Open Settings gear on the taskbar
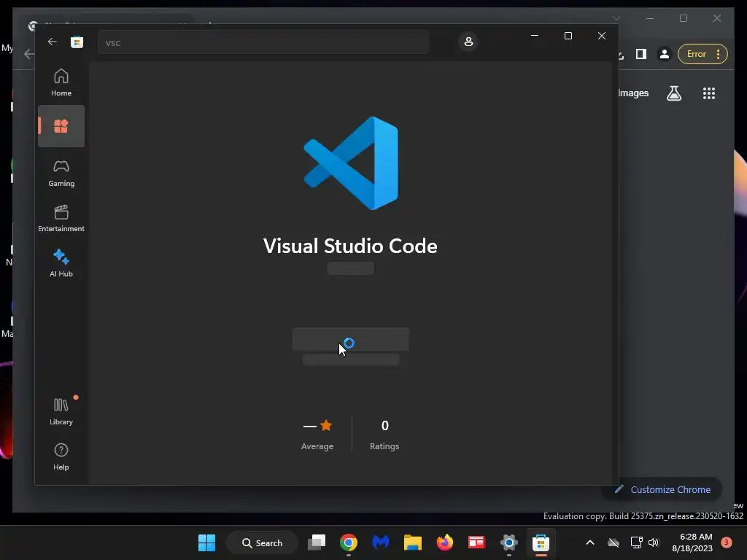Image resolution: width=747 pixels, height=560 pixels. [508, 542]
